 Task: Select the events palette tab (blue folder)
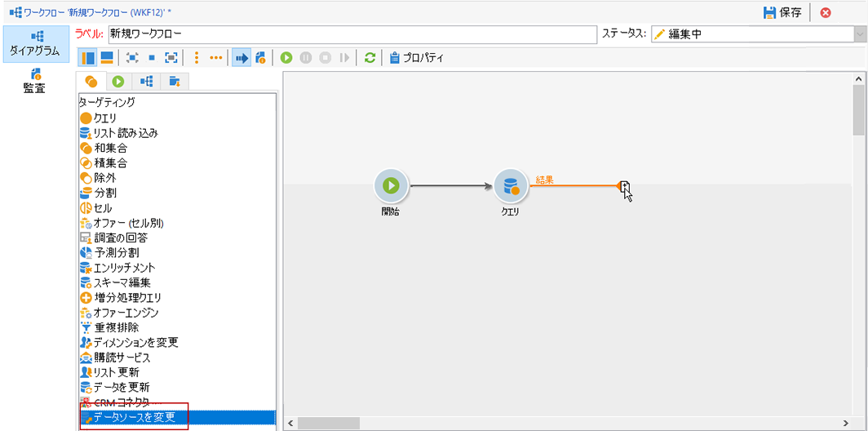point(175,82)
